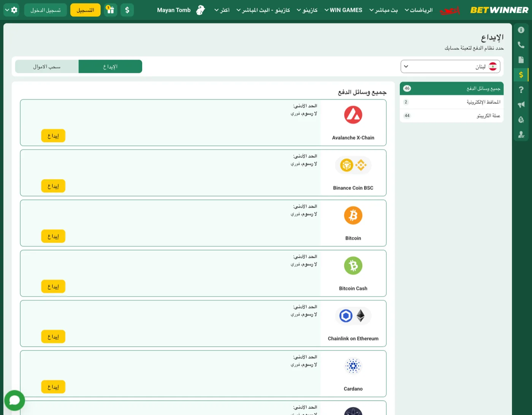The height and width of the screenshot is (415, 532).
Task: Click the "Cardano" name label
Action: point(353,389)
